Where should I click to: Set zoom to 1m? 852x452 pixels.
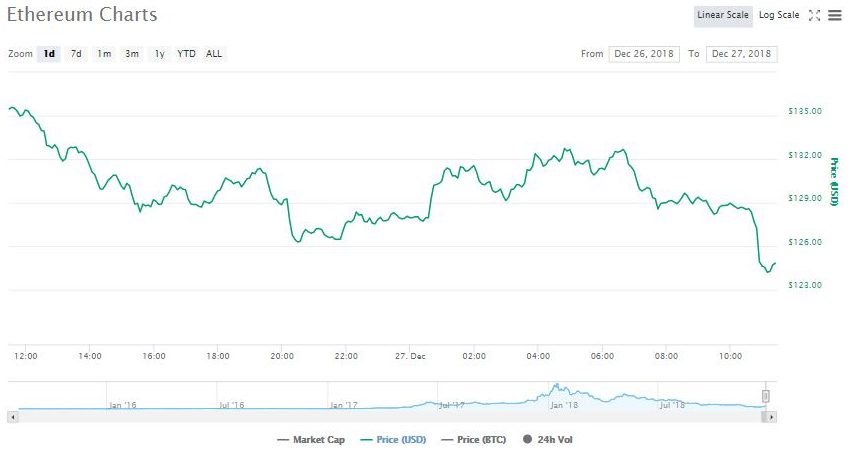104,54
